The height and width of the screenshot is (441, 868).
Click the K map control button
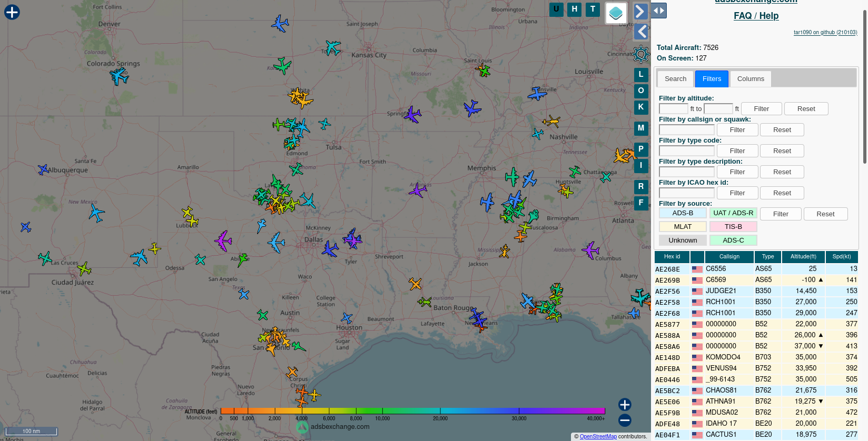(641, 107)
